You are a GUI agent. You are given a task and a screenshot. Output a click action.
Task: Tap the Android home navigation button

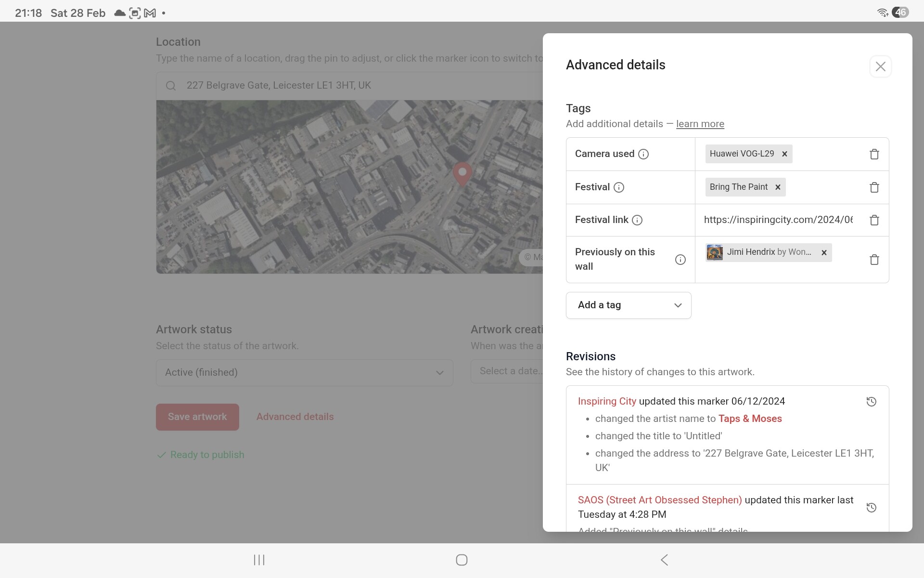[x=462, y=560]
